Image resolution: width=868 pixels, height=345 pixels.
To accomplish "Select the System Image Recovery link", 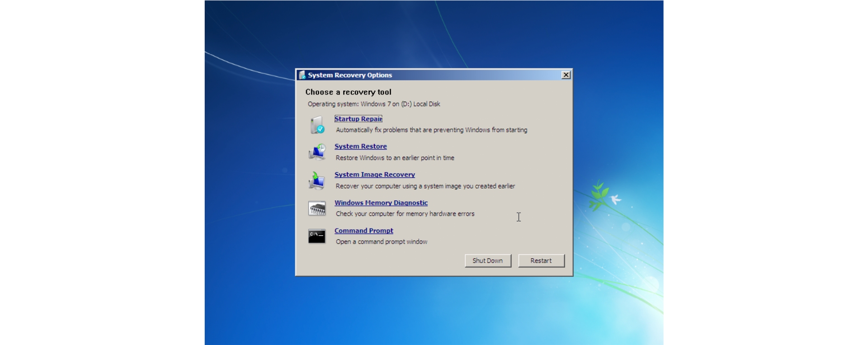I will tap(374, 175).
